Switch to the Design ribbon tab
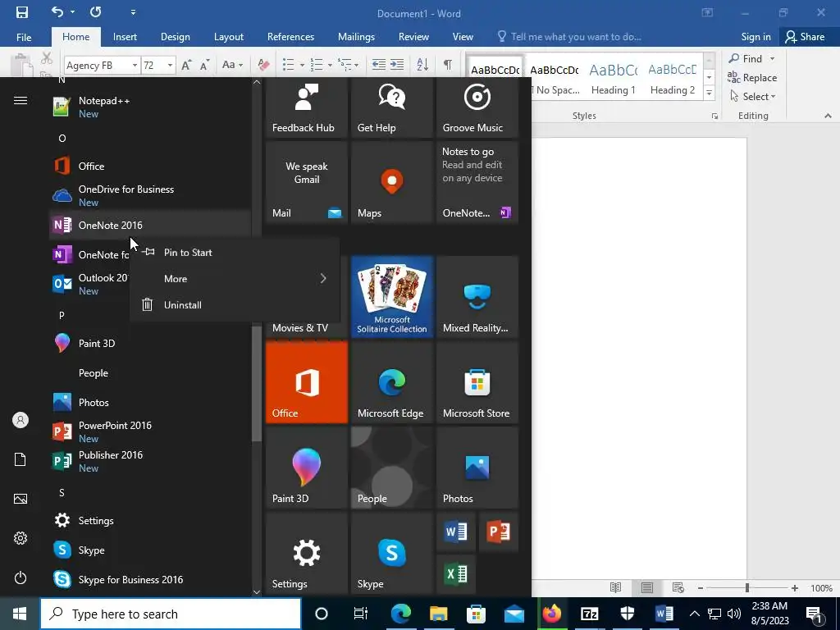Image resolution: width=840 pixels, height=630 pixels. coord(176,37)
